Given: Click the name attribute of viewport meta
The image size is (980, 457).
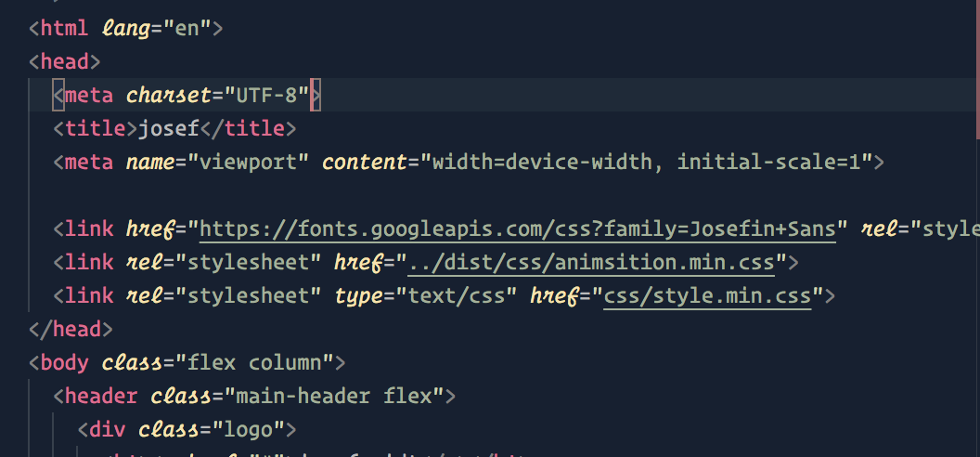Looking at the screenshot, I should click(150, 162).
